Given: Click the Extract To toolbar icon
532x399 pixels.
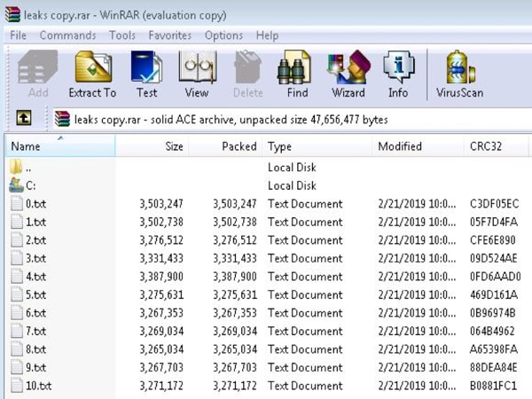Looking at the screenshot, I should (93, 66).
